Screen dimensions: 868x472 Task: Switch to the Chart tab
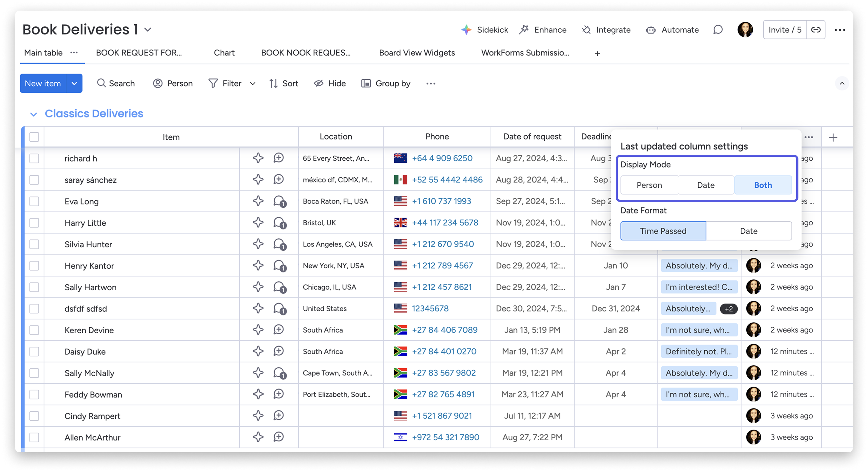coord(224,53)
